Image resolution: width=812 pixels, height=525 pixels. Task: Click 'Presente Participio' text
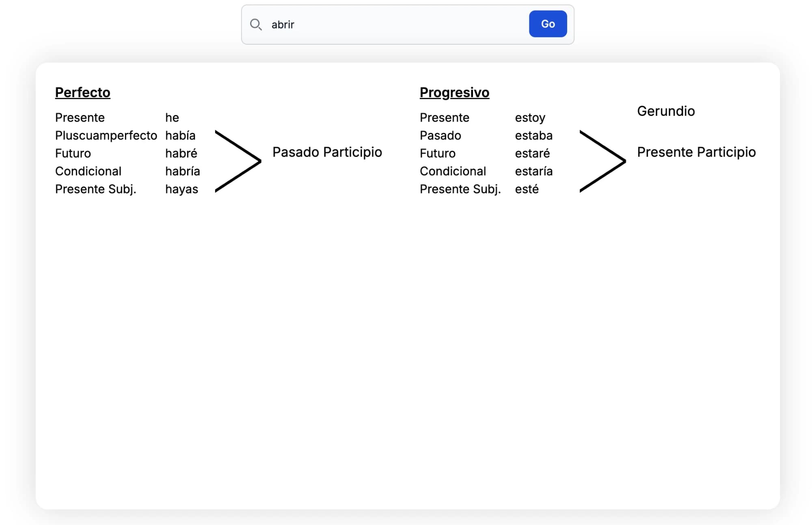(696, 152)
